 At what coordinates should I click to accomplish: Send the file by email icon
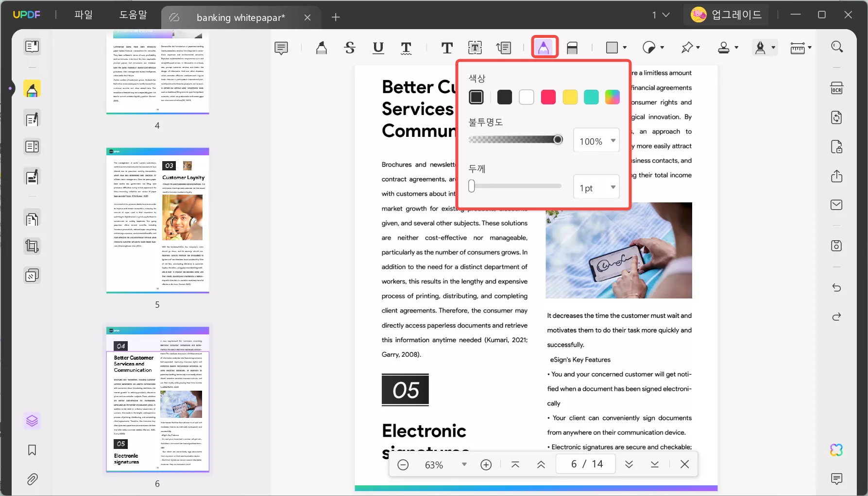836,205
